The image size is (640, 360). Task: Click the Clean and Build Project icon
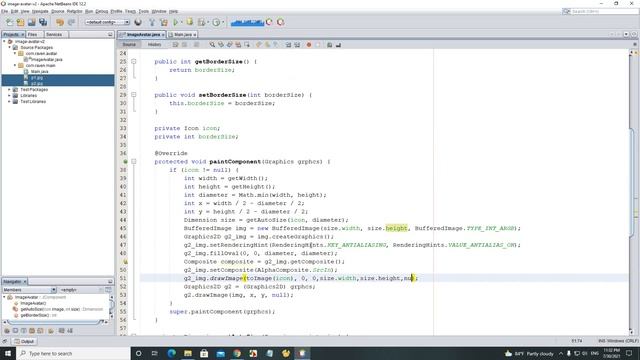(164, 22)
